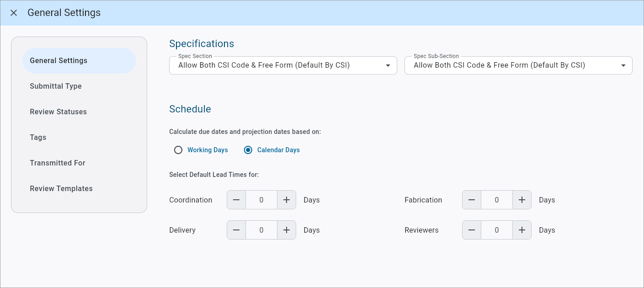The height and width of the screenshot is (288, 644).
Task: Select the Working Days radio button
Action: coord(178,149)
